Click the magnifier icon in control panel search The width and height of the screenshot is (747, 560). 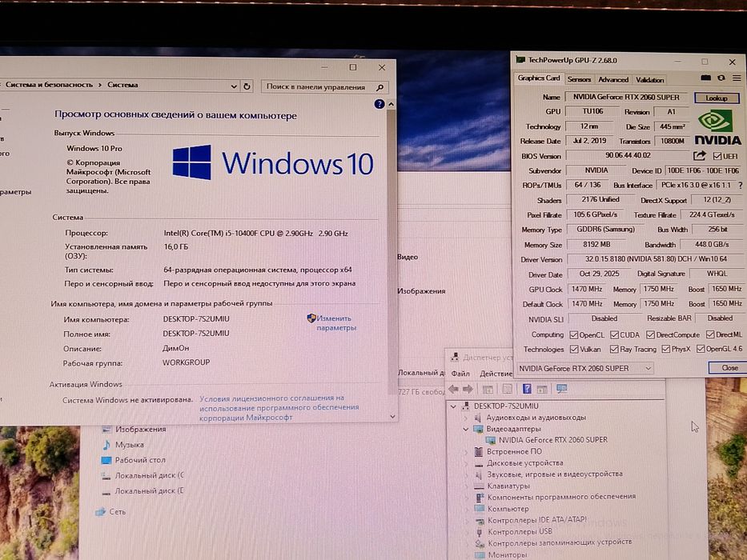[x=380, y=88]
